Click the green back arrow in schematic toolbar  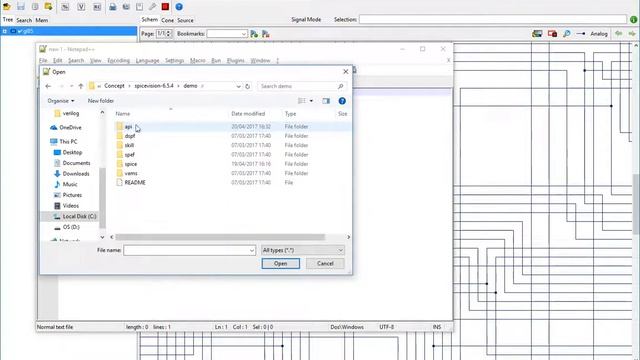(619, 34)
